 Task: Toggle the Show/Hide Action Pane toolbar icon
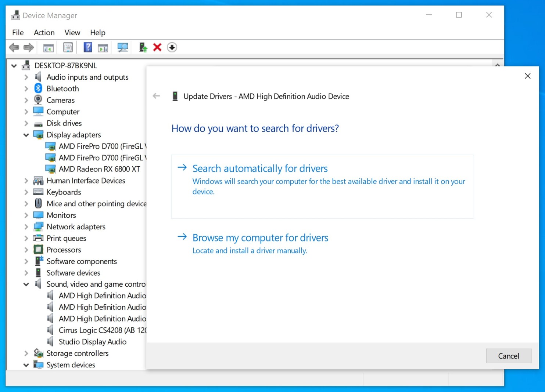[103, 47]
